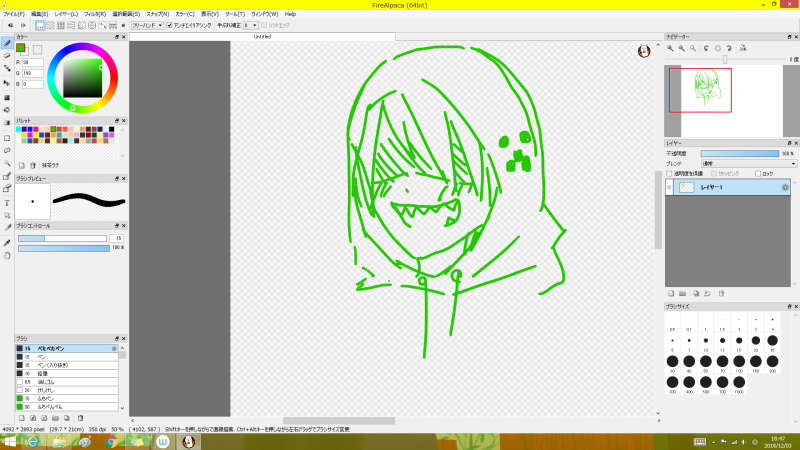Turn snap off using first snap icon
Viewport: 800px width, 450px height.
tap(40, 25)
